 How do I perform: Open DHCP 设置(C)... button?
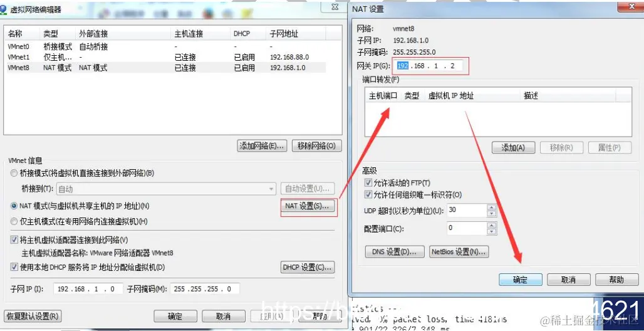307,267
